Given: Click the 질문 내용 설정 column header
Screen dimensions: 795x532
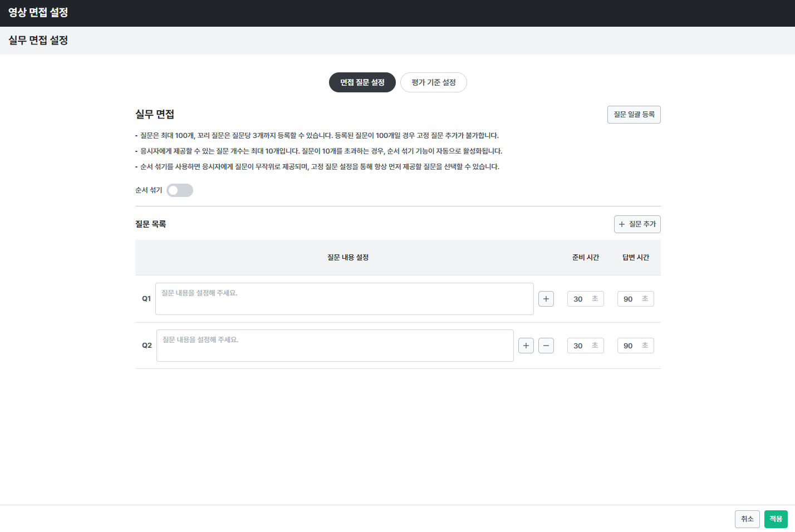Looking at the screenshot, I should (x=348, y=258).
